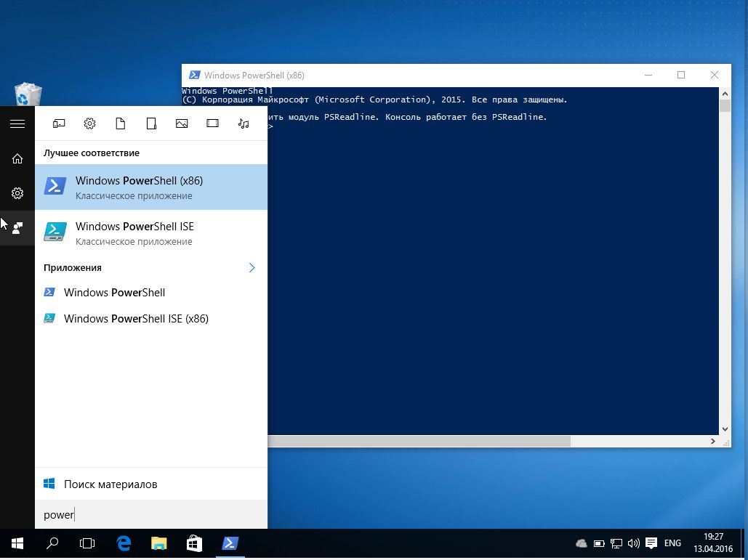Screen dimensions: 748x560
Task: Filter search results by videos
Action: click(213, 124)
